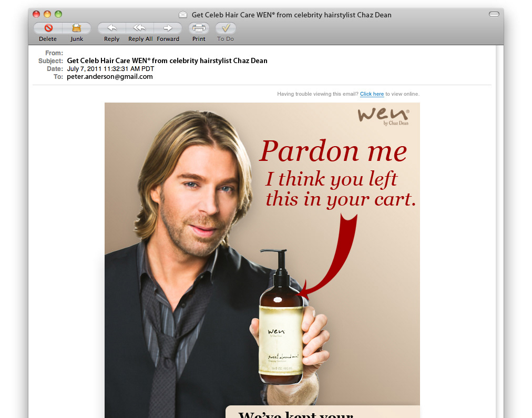This screenshot has width=532, height=418.
Task: Click the WEN bottle product image
Action: coord(281,317)
